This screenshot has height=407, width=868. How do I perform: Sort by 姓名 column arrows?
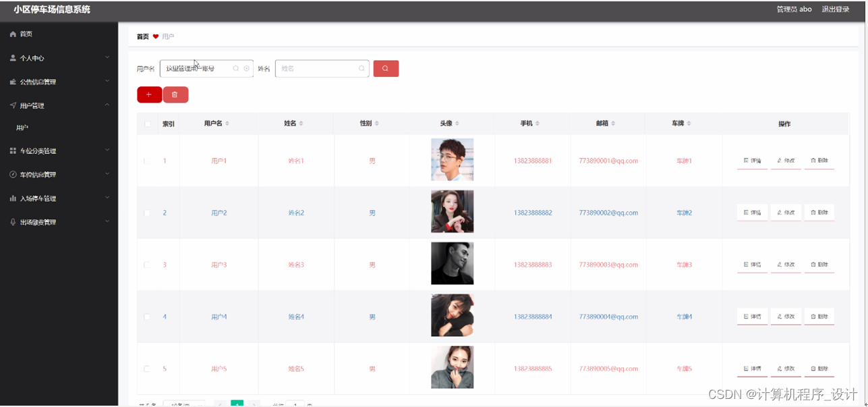click(301, 124)
